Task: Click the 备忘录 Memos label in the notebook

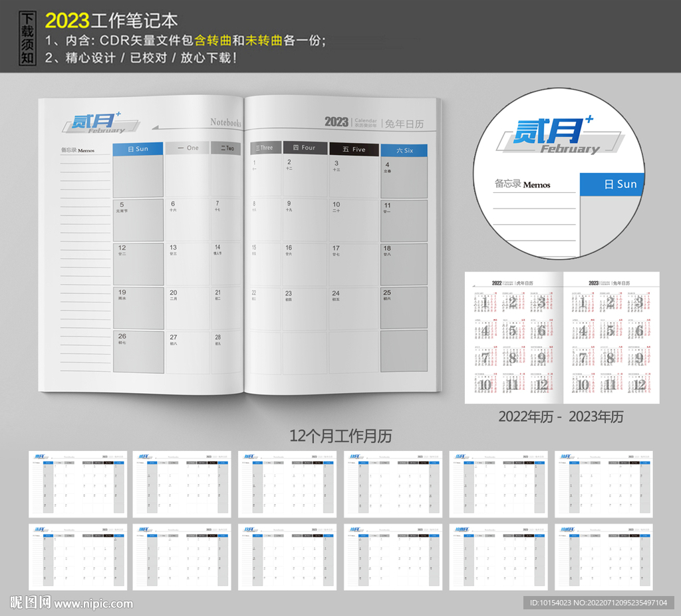Action: tap(78, 150)
